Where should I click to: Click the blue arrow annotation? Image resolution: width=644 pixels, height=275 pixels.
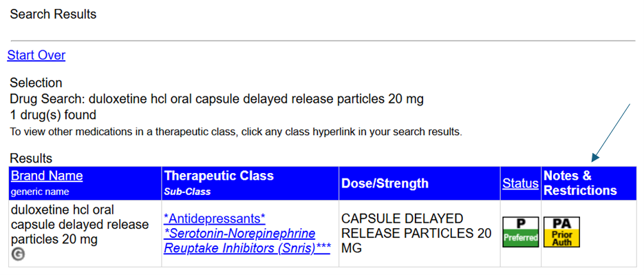click(x=611, y=132)
